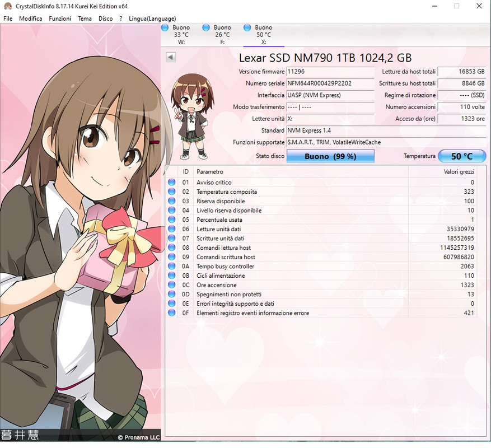
Task: Click the blue status orb for drive W:
Action: click(165, 28)
